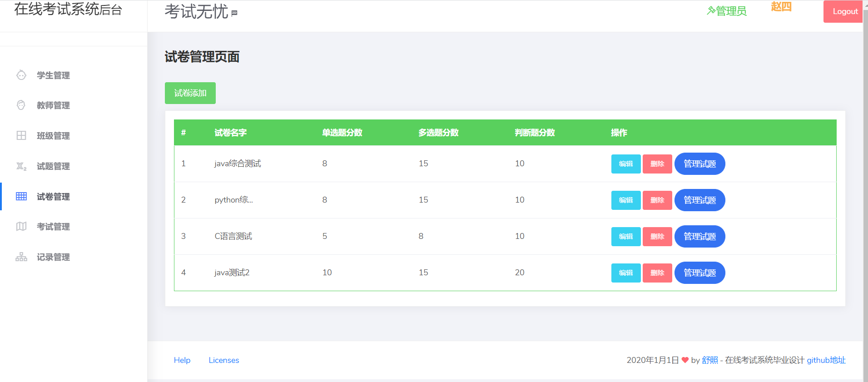The height and width of the screenshot is (382, 868).
Task: Open 管理试题 for java测试2 paper
Action: [x=699, y=273]
